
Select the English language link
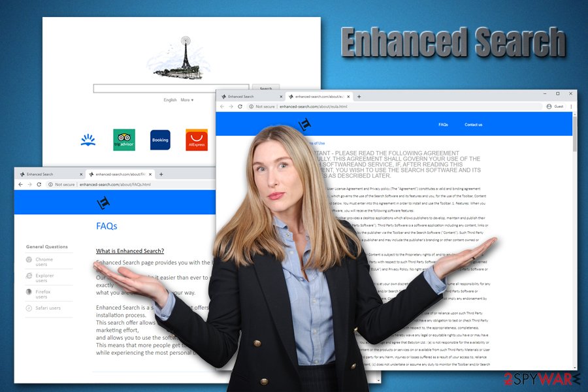coord(170,100)
